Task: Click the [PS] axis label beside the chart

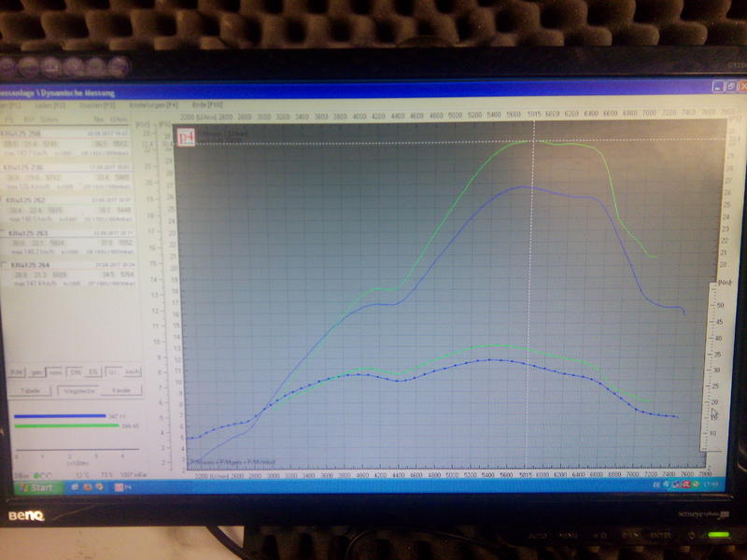Action: 164,124
